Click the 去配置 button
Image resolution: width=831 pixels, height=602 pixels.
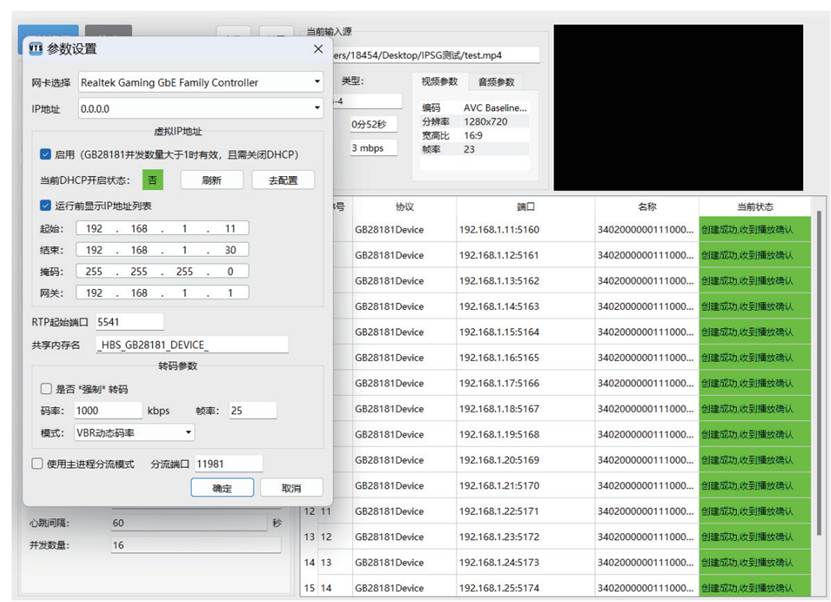[283, 180]
